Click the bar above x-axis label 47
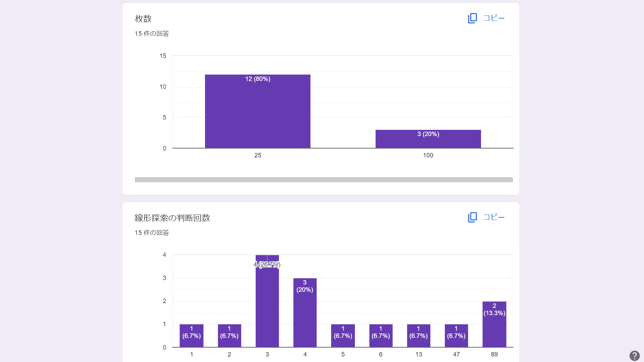This screenshot has height=362, width=644. tap(456, 335)
